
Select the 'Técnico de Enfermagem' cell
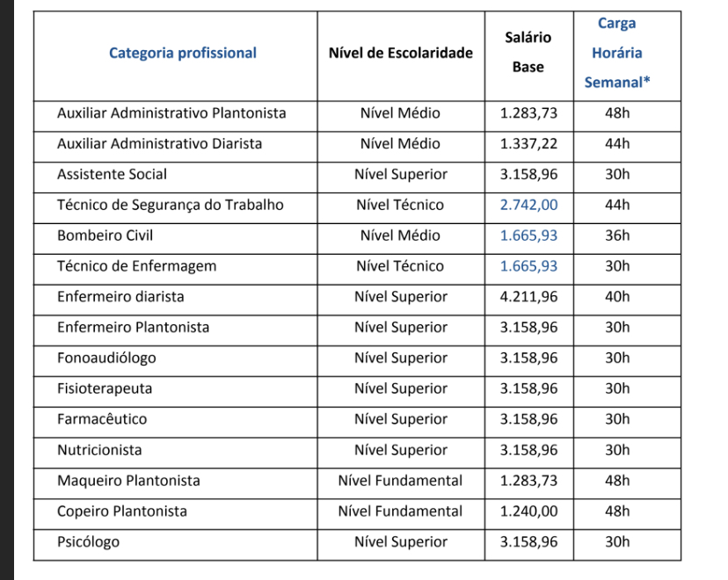pos(136,266)
